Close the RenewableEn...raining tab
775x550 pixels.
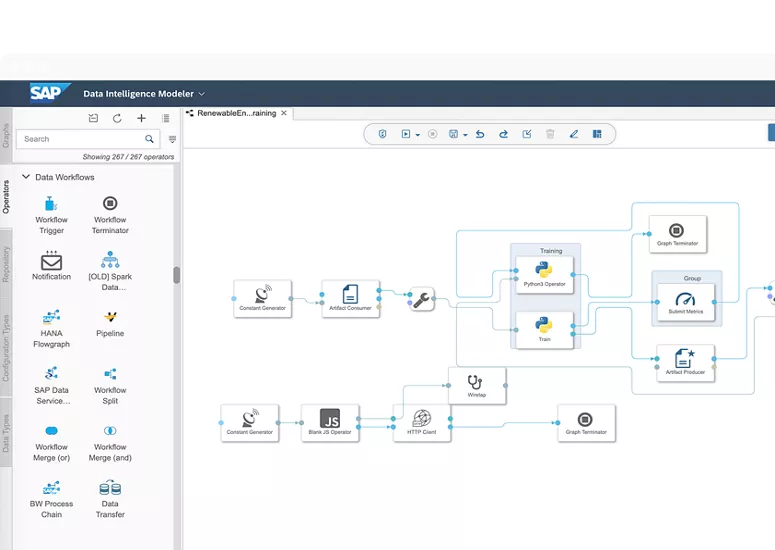[284, 113]
